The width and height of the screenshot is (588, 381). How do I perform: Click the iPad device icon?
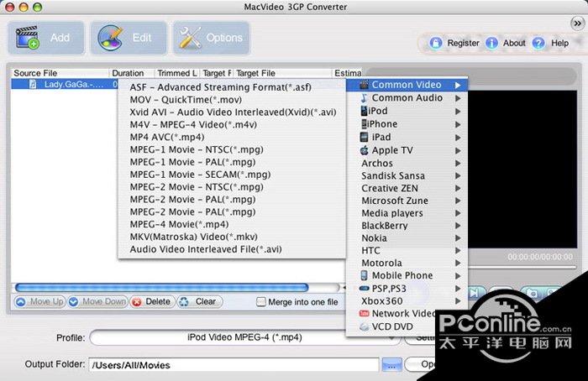(364, 137)
